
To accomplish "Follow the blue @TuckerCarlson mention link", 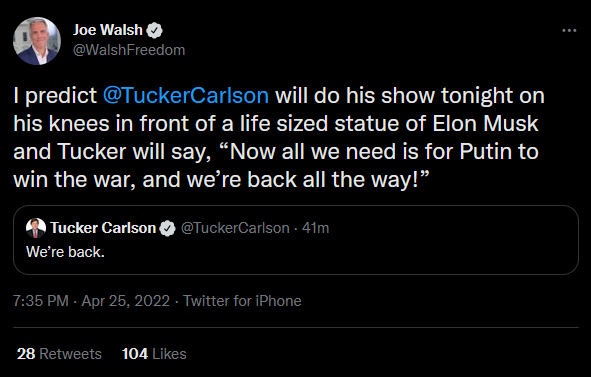I will [x=186, y=95].
